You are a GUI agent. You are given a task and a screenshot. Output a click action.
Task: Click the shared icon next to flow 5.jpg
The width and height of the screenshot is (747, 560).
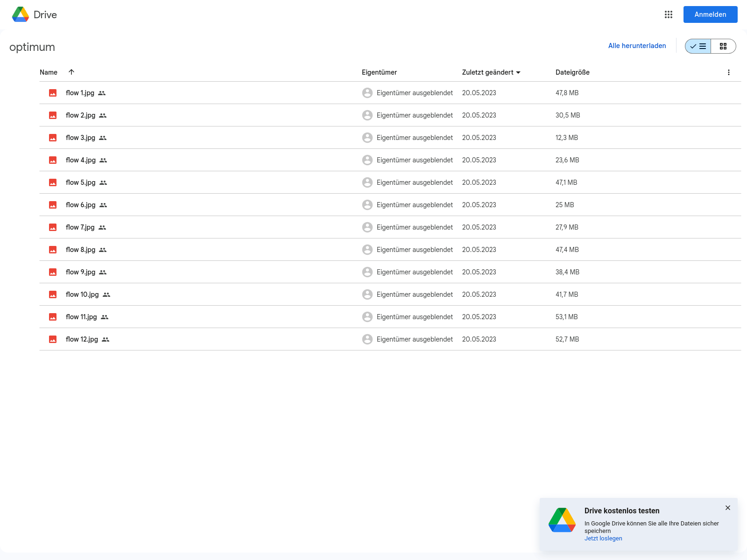(x=103, y=183)
